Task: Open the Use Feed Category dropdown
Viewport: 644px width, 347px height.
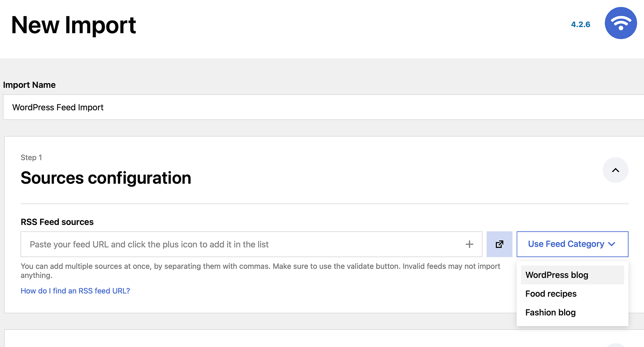Action: click(572, 244)
